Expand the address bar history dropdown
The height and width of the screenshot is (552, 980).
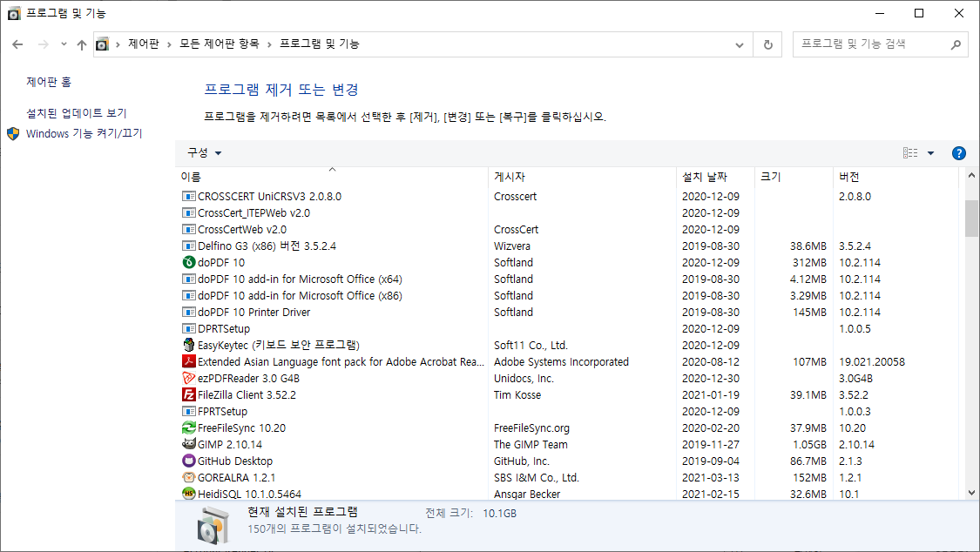(x=740, y=45)
